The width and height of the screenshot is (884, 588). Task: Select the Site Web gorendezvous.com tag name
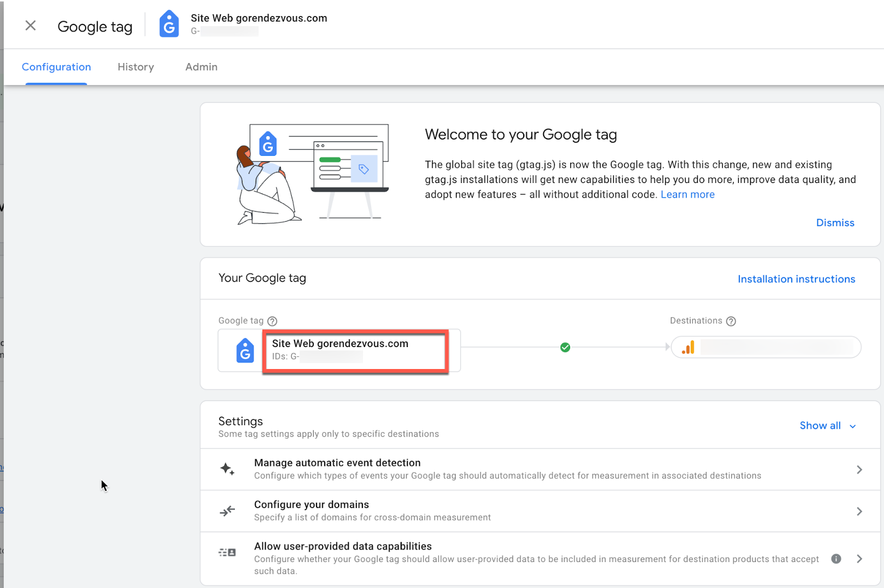point(340,343)
